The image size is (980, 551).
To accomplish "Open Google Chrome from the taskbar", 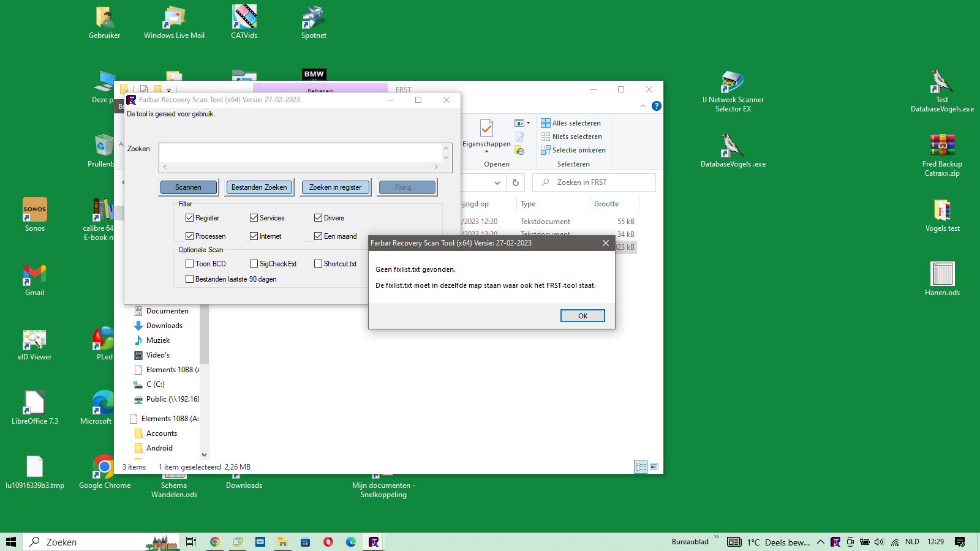I will (x=214, y=542).
